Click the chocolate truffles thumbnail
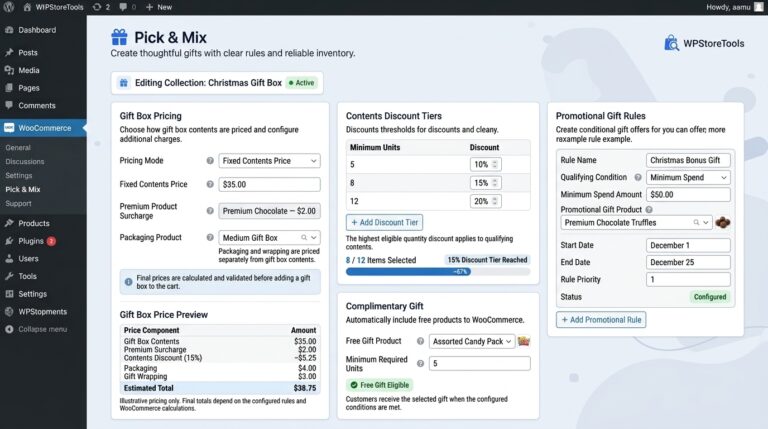The image size is (768, 429). (722, 222)
